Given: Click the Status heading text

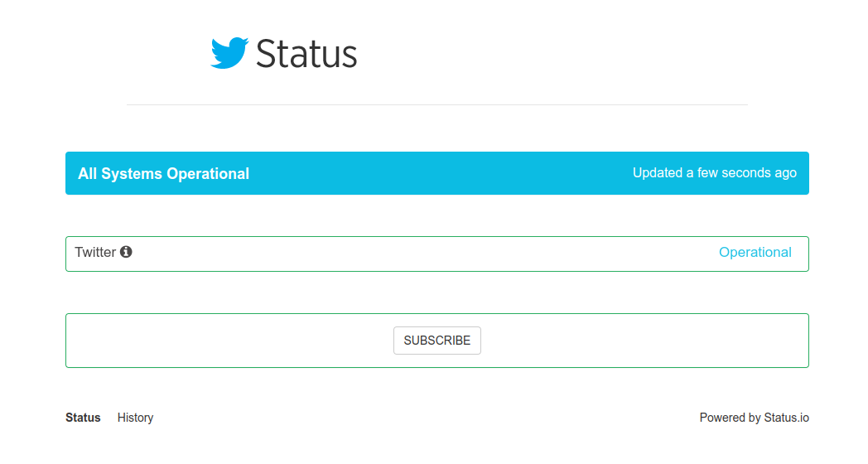Looking at the screenshot, I should point(306,54).
